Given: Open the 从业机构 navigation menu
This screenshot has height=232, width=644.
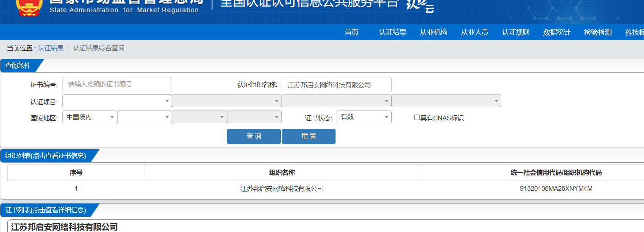Looking at the screenshot, I should pos(434,32).
